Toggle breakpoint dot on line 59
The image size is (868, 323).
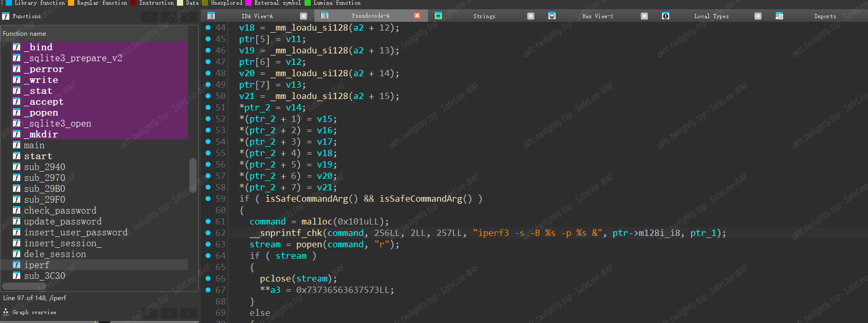click(208, 199)
